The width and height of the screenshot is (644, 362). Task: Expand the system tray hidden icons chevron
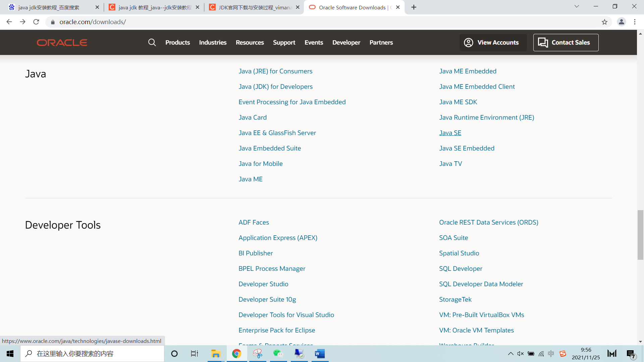click(x=511, y=354)
